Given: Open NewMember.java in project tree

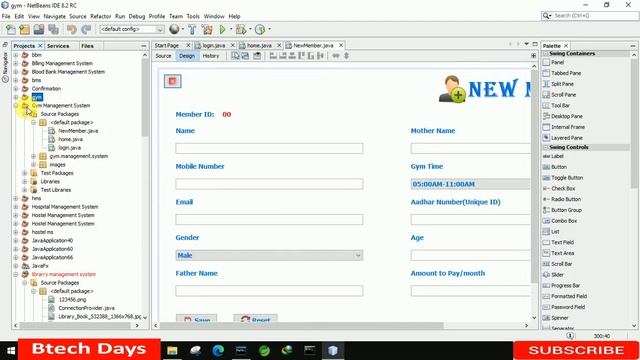Looking at the screenshot, I should pos(78,131).
